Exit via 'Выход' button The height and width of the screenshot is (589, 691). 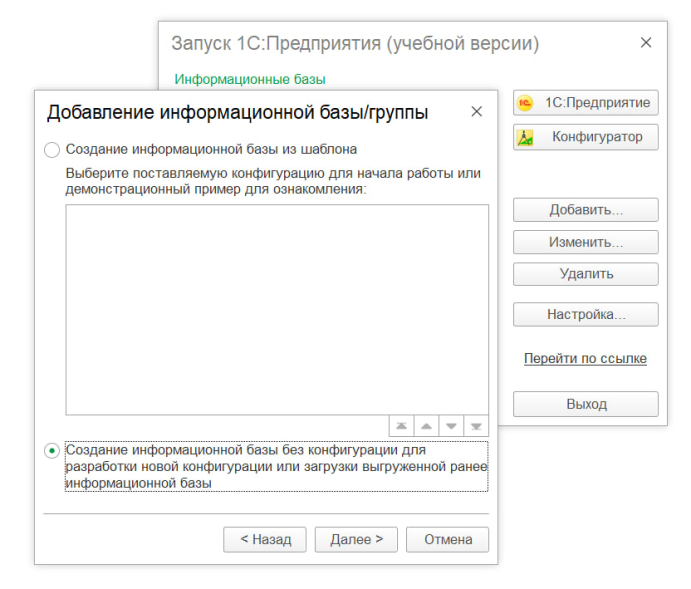(x=586, y=404)
